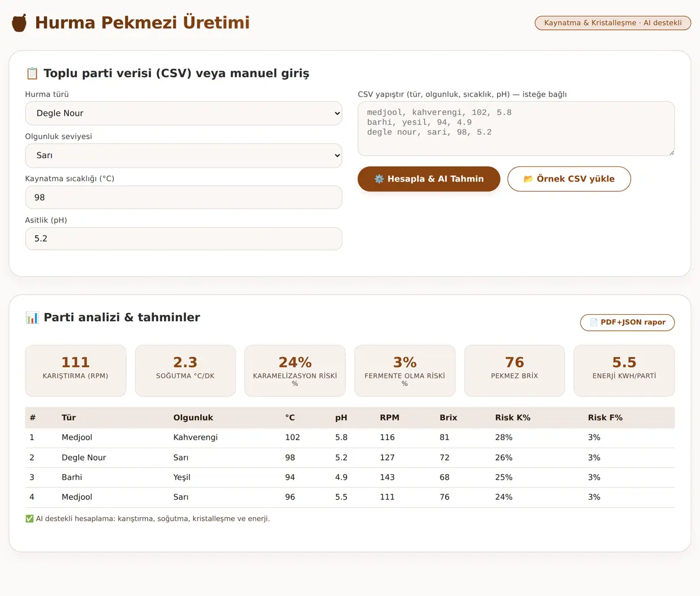700x596 pixels.
Task: Click the Pekmez Brix 76 card
Action: [x=514, y=371]
